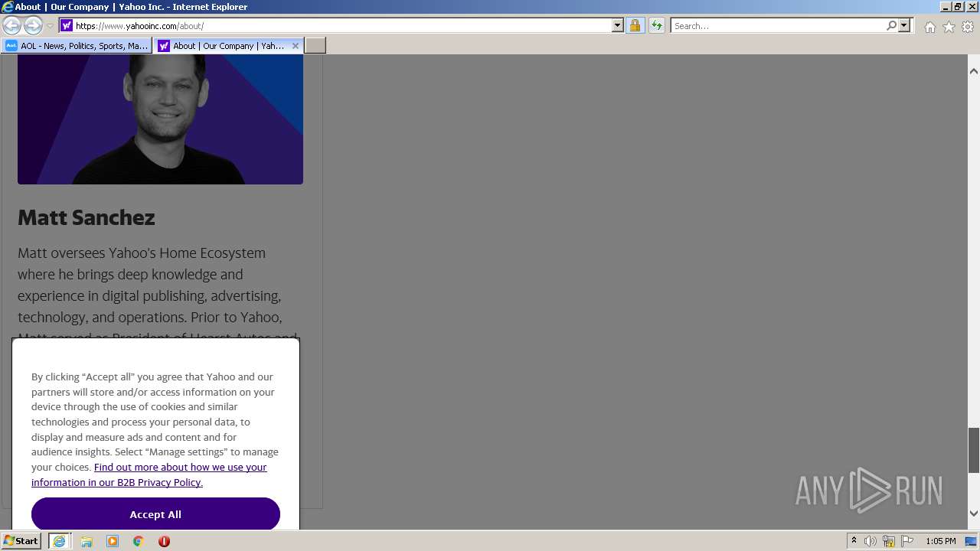The height and width of the screenshot is (551, 980).
Task: Click the vertical scrollbar thumb
Action: click(x=974, y=450)
